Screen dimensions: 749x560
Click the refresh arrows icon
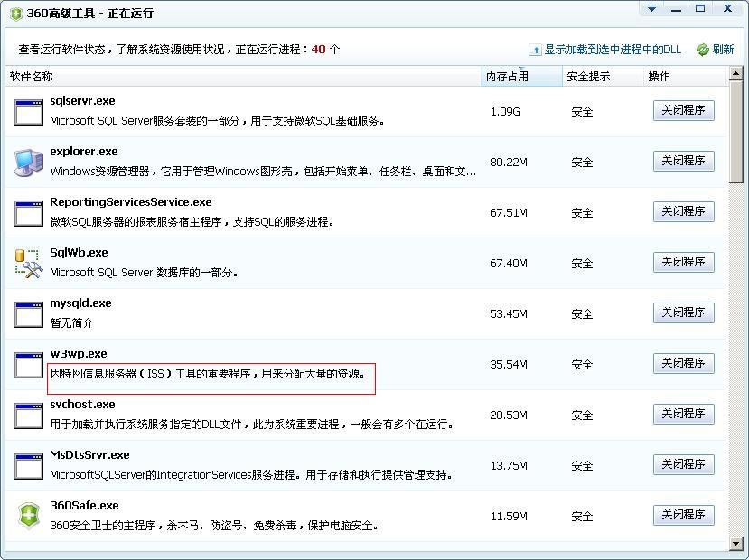(x=703, y=50)
